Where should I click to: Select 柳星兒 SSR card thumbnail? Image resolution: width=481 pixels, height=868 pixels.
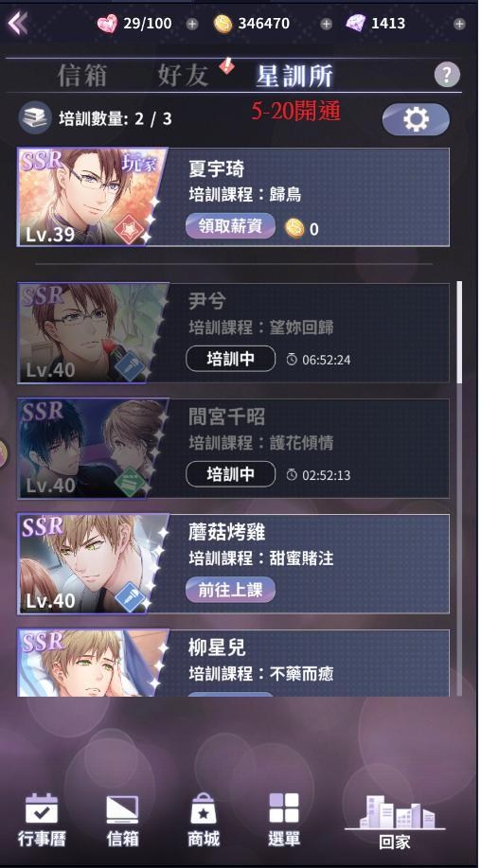point(93,664)
